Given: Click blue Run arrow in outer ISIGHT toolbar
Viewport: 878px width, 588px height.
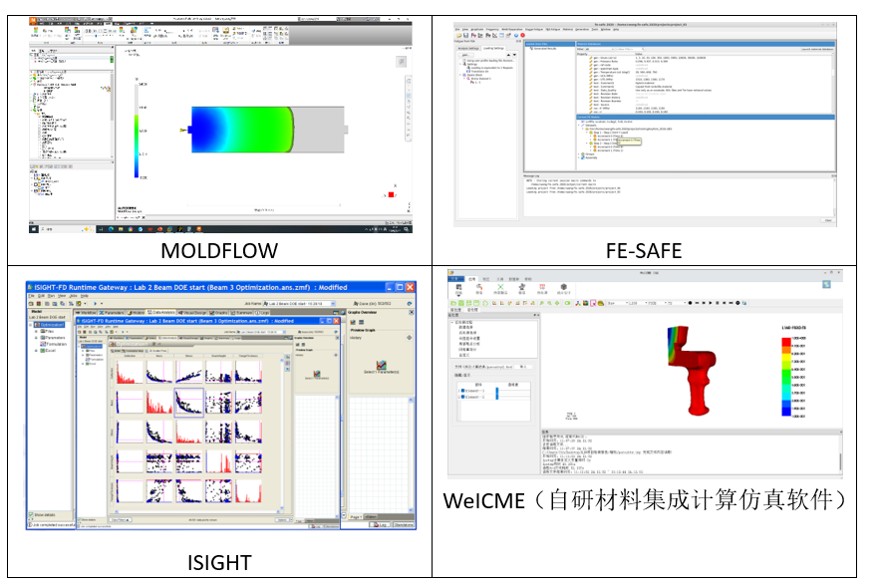Looking at the screenshot, I should click(x=96, y=304).
